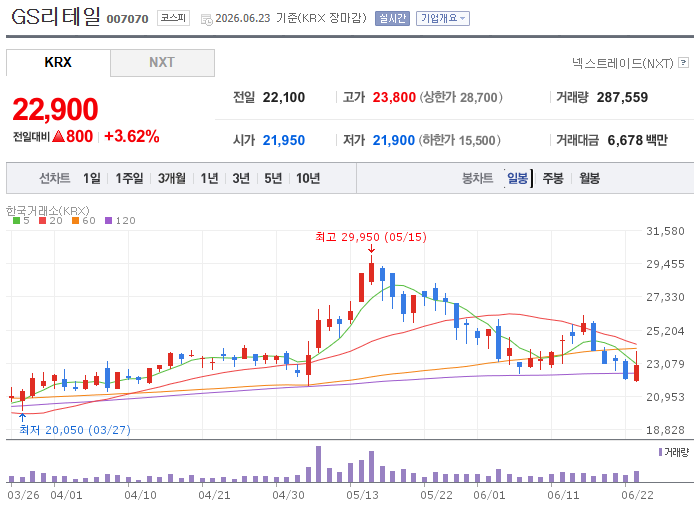Click the calendar clock icon beside date

point(206,19)
